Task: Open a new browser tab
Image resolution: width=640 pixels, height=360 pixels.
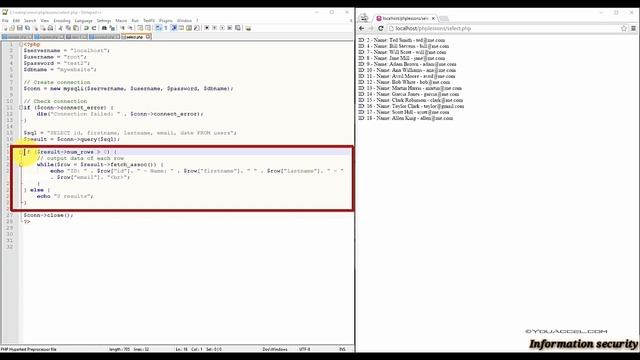Action: point(444,18)
